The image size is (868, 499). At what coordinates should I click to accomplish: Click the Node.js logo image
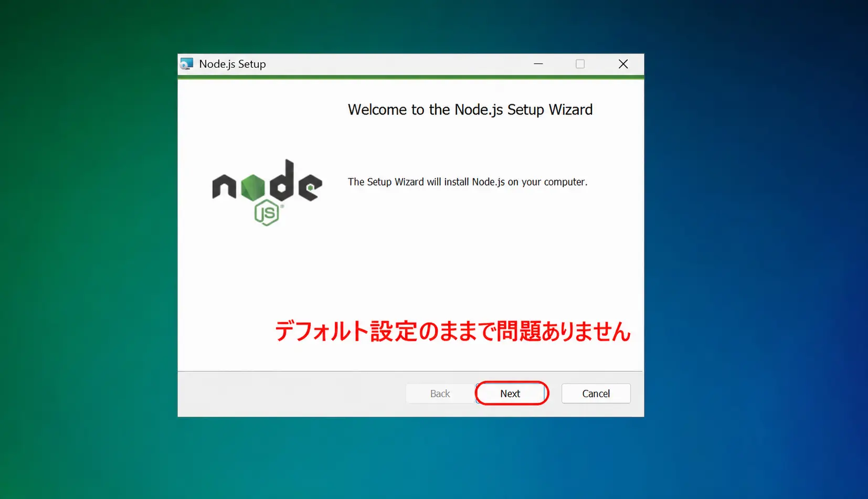pos(267,193)
